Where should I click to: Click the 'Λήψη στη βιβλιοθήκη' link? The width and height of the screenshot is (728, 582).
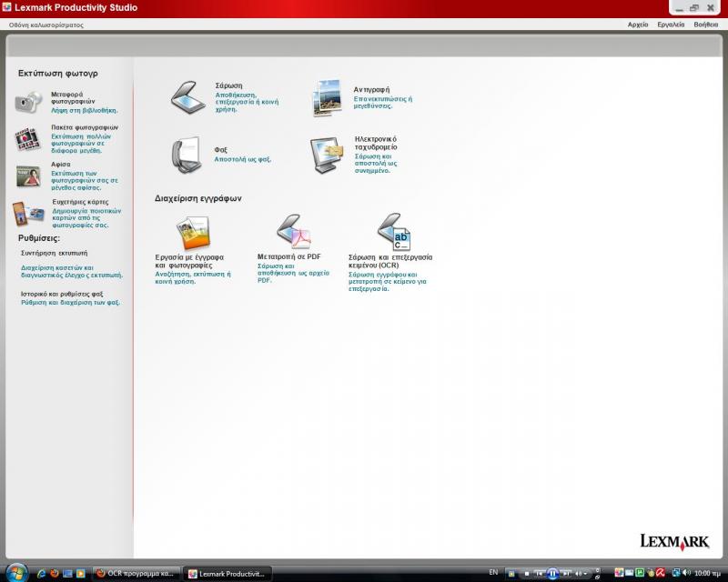tap(84, 110)
